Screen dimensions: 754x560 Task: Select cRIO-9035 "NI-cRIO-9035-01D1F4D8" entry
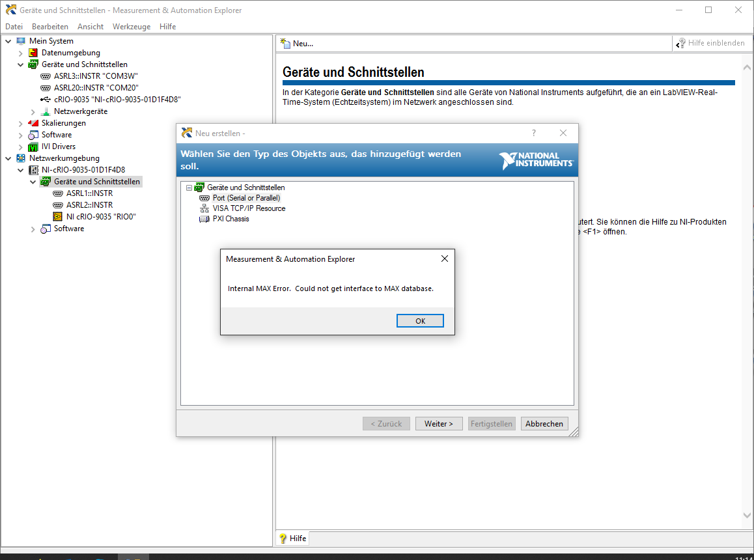point(117,100)
